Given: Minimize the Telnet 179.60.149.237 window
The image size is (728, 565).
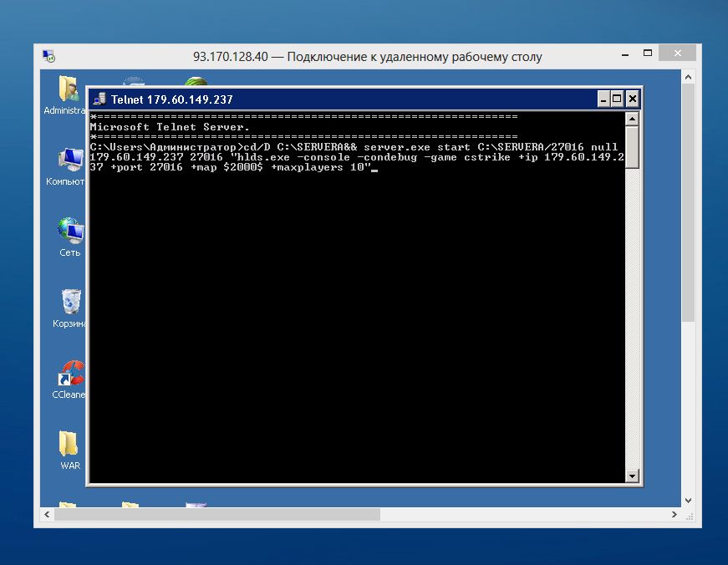Looking at the screenshot, I should 603,99.
